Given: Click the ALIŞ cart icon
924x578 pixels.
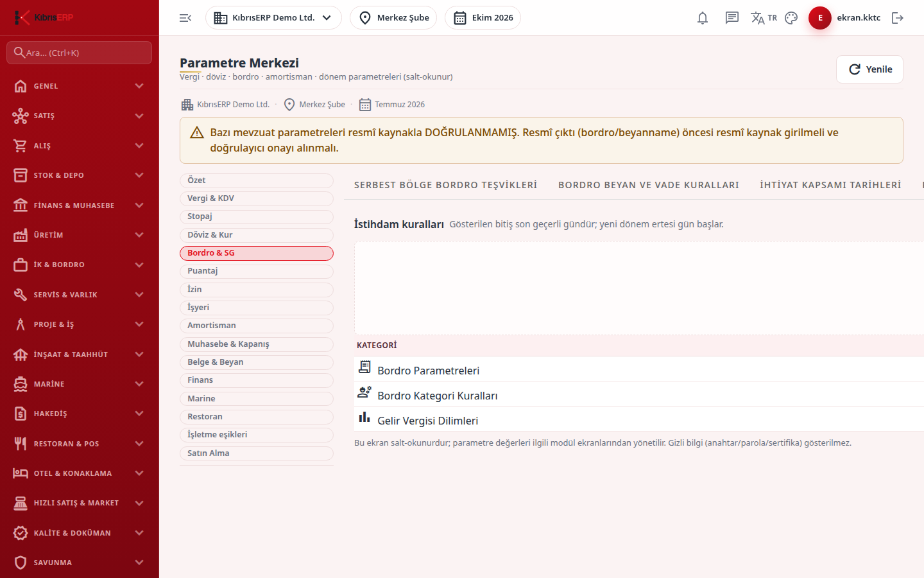Looking at the screenshot, I should 21,146.
